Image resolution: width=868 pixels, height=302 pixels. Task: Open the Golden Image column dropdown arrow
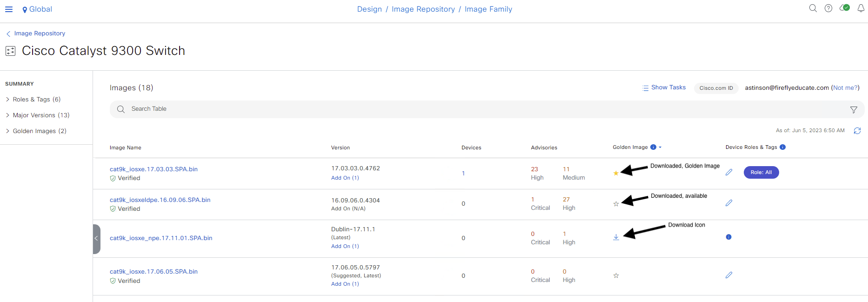[660, 148]
